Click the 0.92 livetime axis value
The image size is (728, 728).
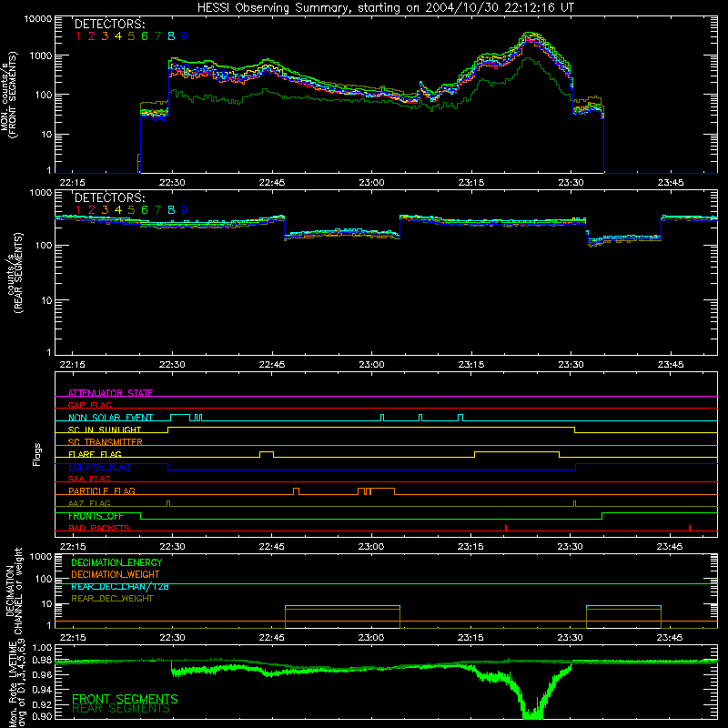coord(42,703)
